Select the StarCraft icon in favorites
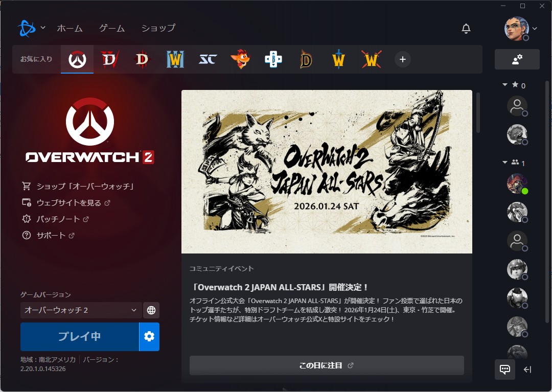Image resolution: width=552 pixels, height=392 pixels. coord(208,60)
